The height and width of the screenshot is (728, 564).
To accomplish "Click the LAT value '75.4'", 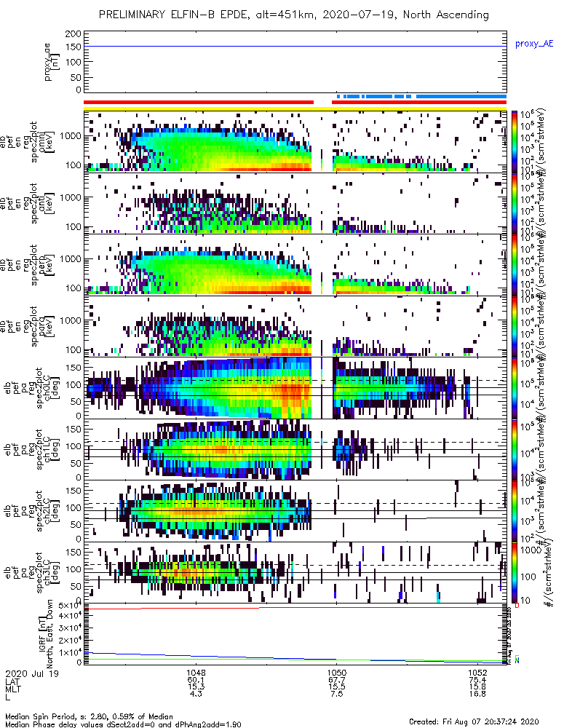I will (x=477, y=680).
